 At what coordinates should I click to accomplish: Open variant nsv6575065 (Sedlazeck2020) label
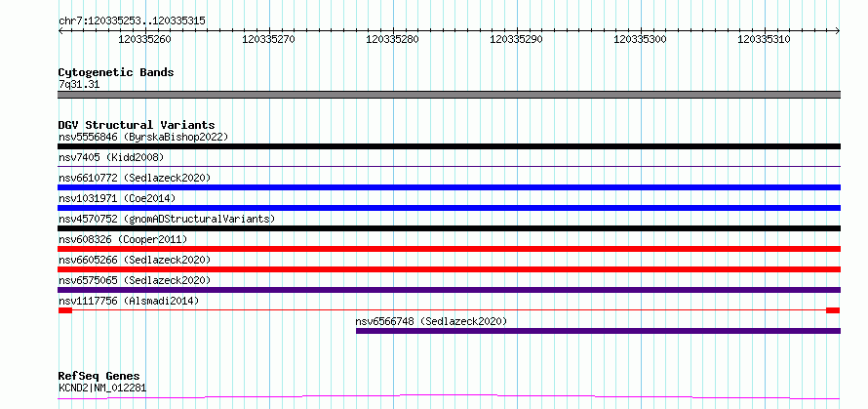point(135,280)
